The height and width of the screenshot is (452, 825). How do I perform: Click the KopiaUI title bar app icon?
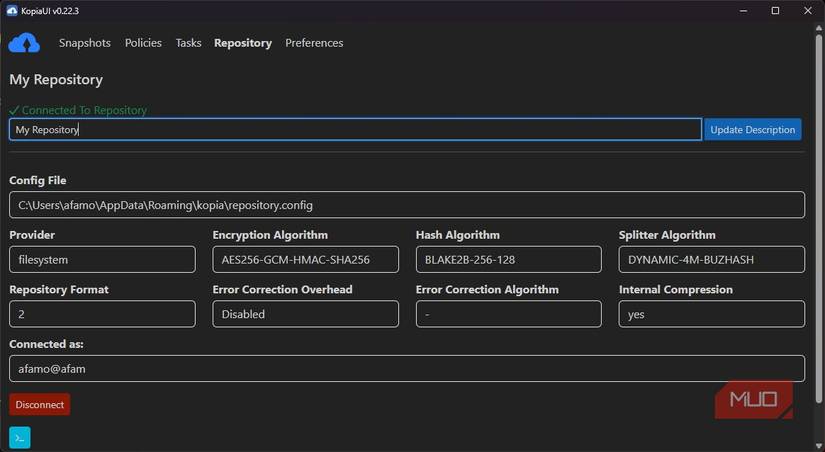tap(12, 10)
